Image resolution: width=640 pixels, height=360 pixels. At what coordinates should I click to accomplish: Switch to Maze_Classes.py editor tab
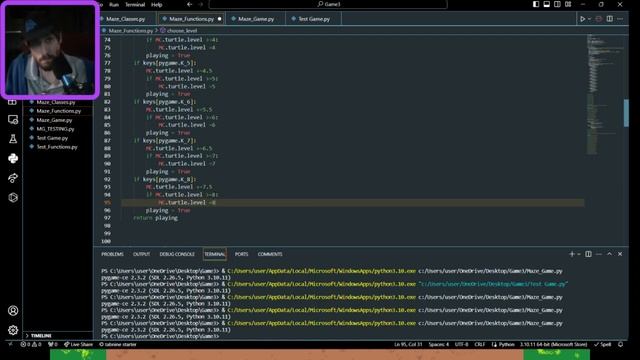click(x=125, y=19)
